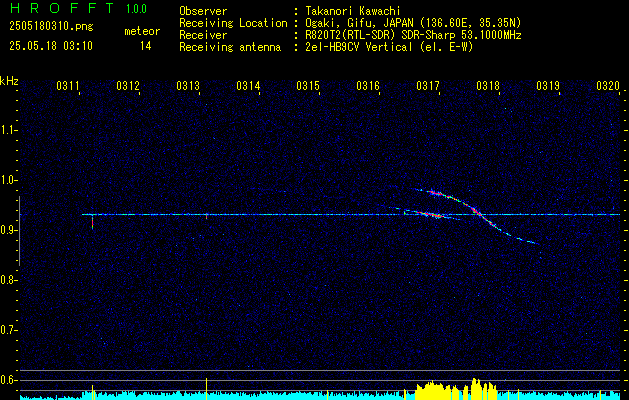Click the 0.6 kHz frequency label
The width and height of the screenshot is (629, 400).
[8, 380]
